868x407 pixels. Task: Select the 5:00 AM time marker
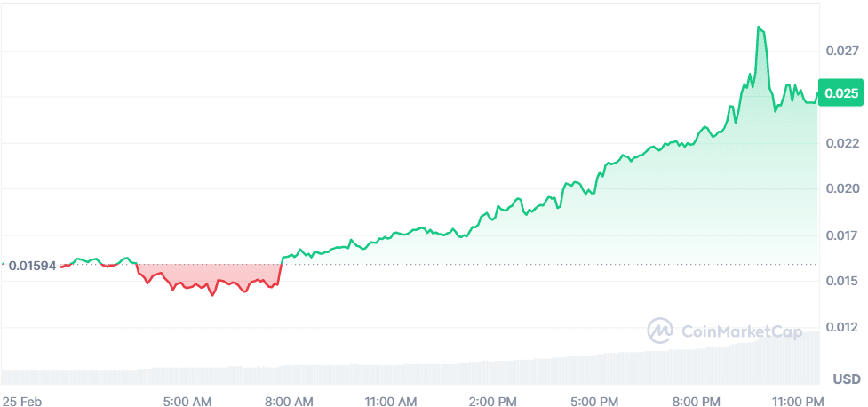[188, 401]
